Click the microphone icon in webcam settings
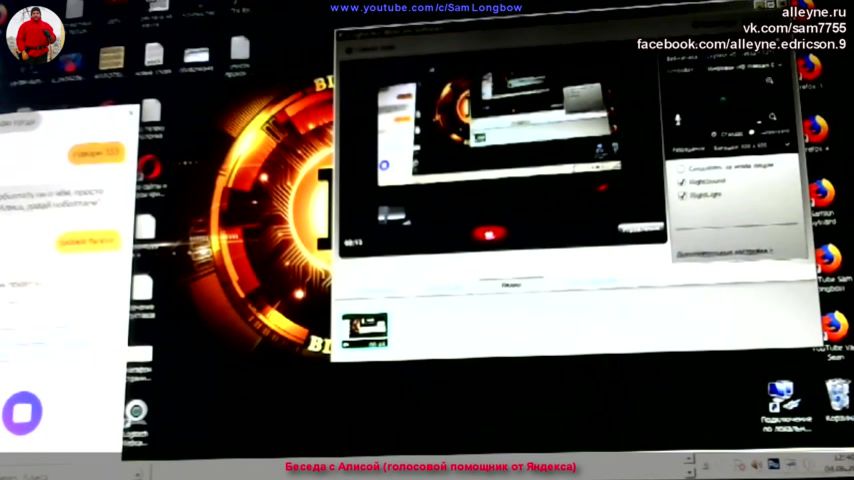The width and height of the screenshot is (854, 480). point(677,119)
